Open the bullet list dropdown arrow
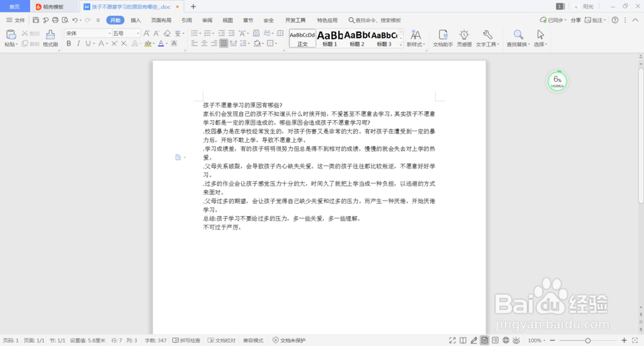This screenshot has width=644, height=346. 200,33
